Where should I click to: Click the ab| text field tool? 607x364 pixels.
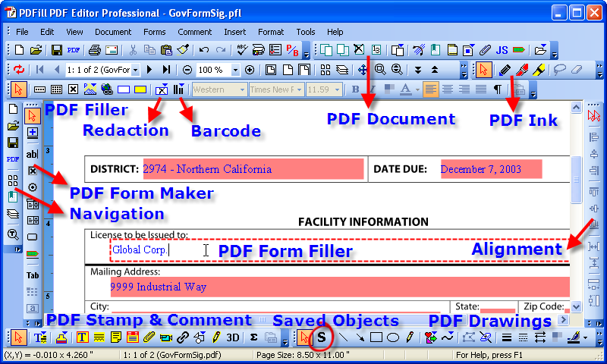click(x=32, y=154)
